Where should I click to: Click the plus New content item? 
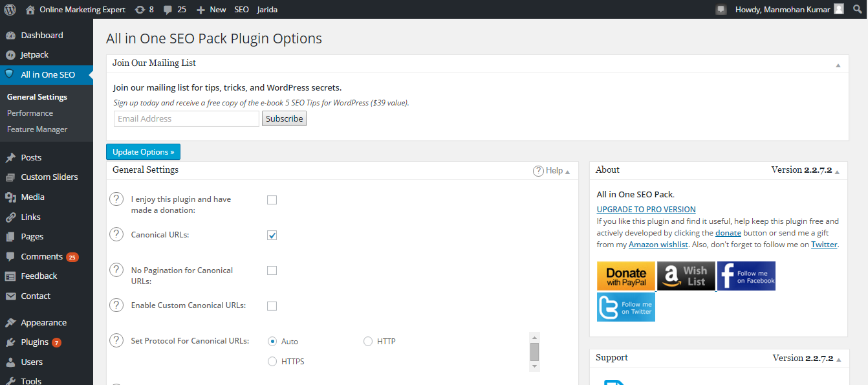(211, 10)
